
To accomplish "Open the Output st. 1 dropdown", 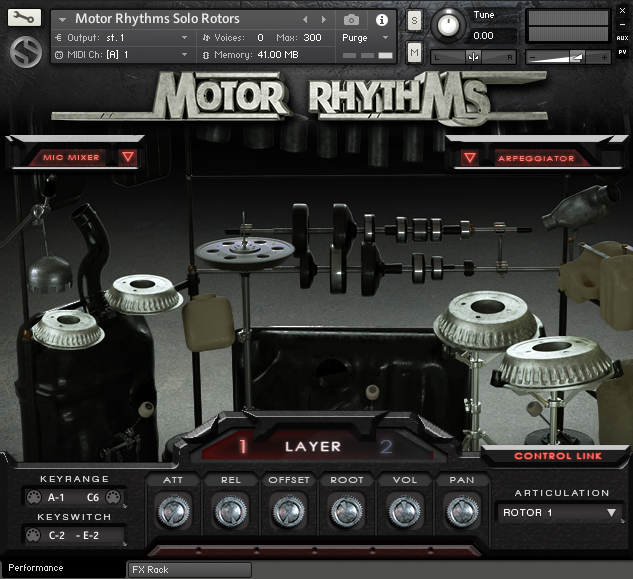I will click(184, 38).
